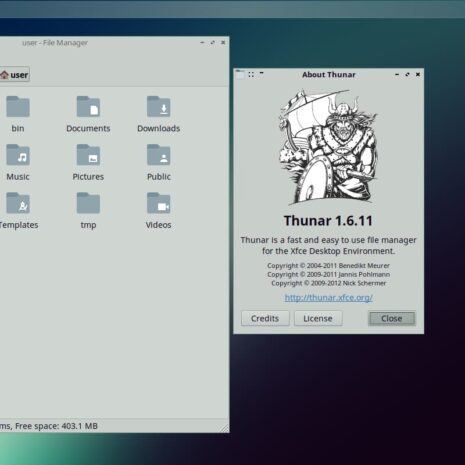Viewport: 465px width, 465px height.
Task: Close the About Thunar dialog
Action: coord(392,318)
